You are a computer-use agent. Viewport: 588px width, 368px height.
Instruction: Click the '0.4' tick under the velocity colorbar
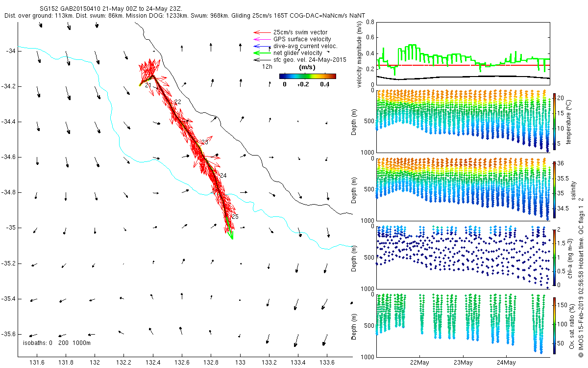[x=325, y=84]
